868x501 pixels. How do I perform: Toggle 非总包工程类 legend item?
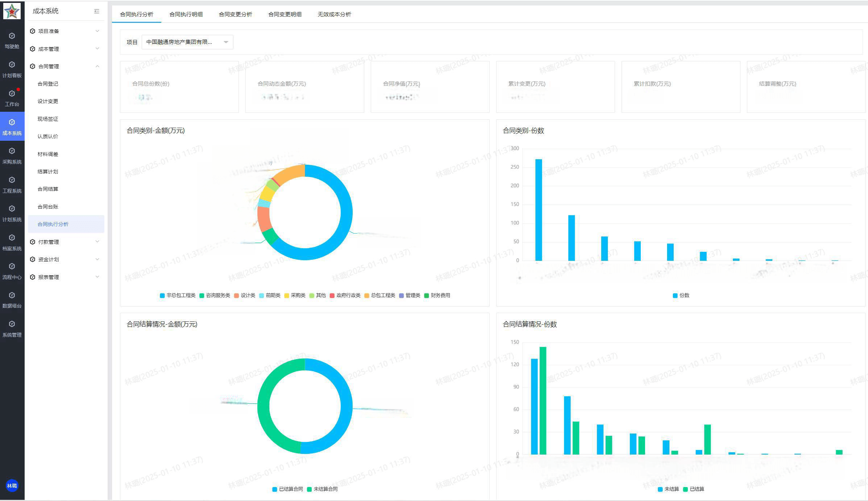178,295
